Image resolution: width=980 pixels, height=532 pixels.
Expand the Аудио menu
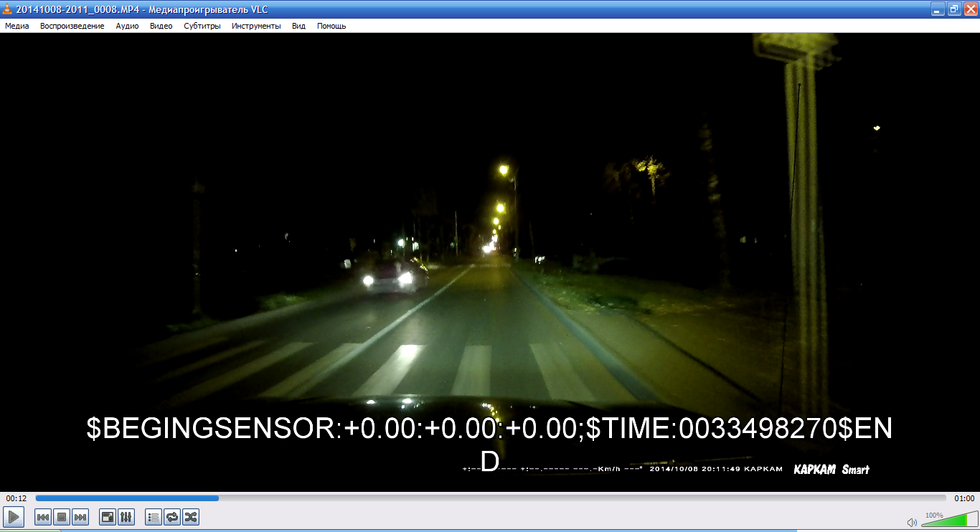click(x=127, y=26)
